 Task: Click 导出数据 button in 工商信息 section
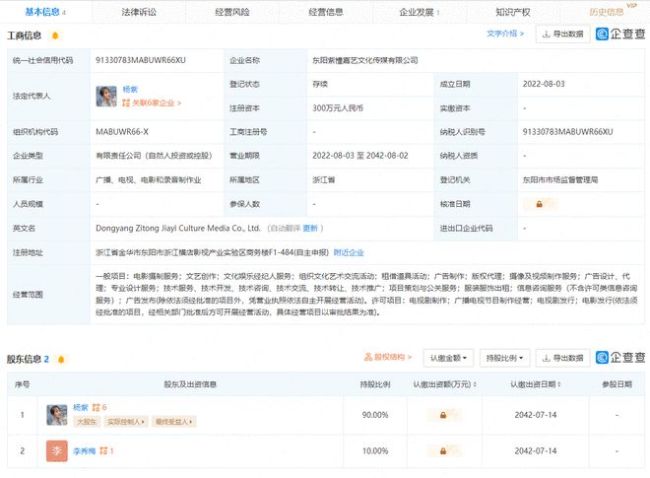coord(563,34)
